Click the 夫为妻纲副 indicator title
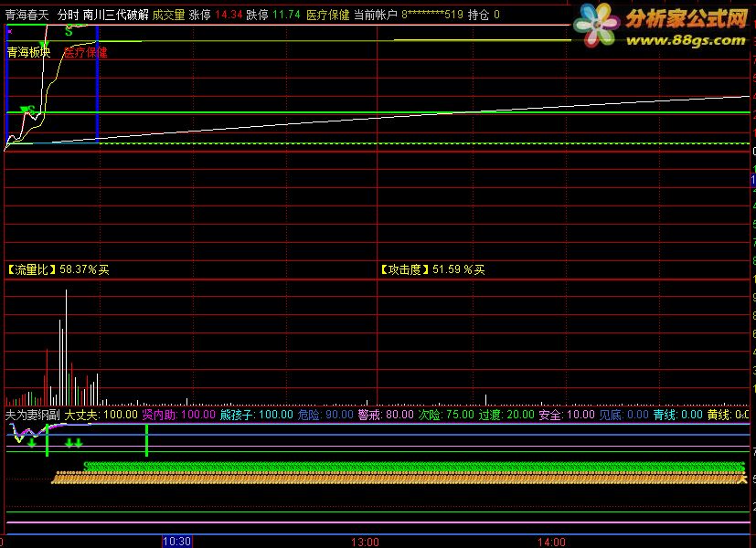Viewport: 756px width, 548px height. click(32, 415)
